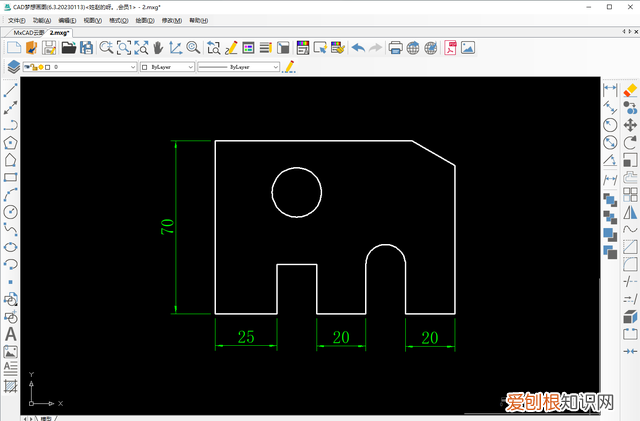
Task: Click the New file icon
Action: [x=14, y=47]
